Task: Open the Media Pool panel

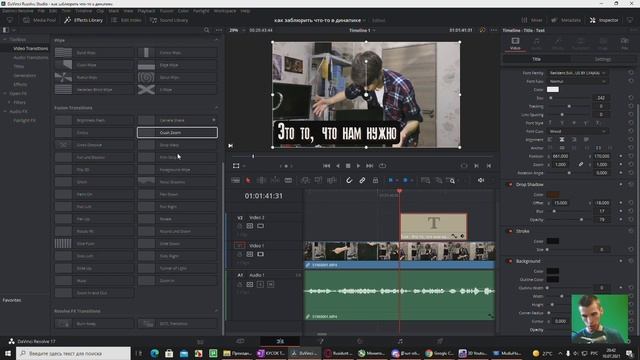Action: (39, 20)
